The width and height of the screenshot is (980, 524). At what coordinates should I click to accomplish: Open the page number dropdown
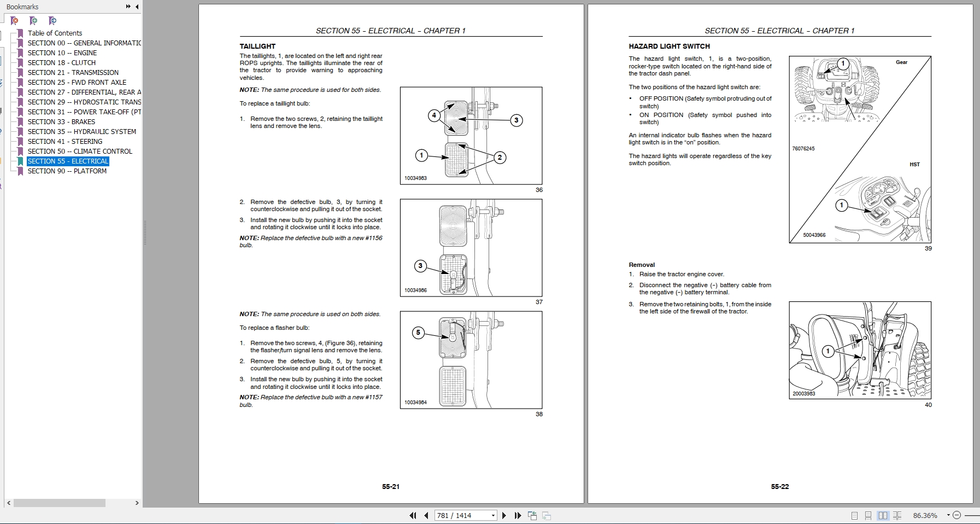tap(493, 515)
